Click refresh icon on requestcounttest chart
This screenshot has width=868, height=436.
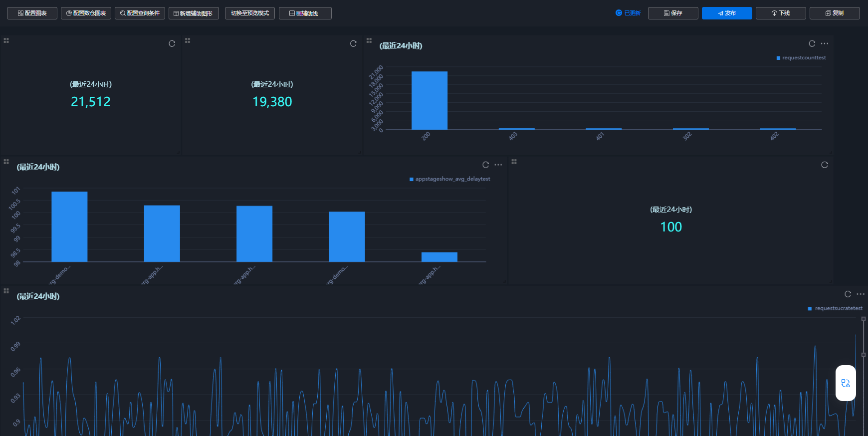pyautogui.click(x=812, y=44)
